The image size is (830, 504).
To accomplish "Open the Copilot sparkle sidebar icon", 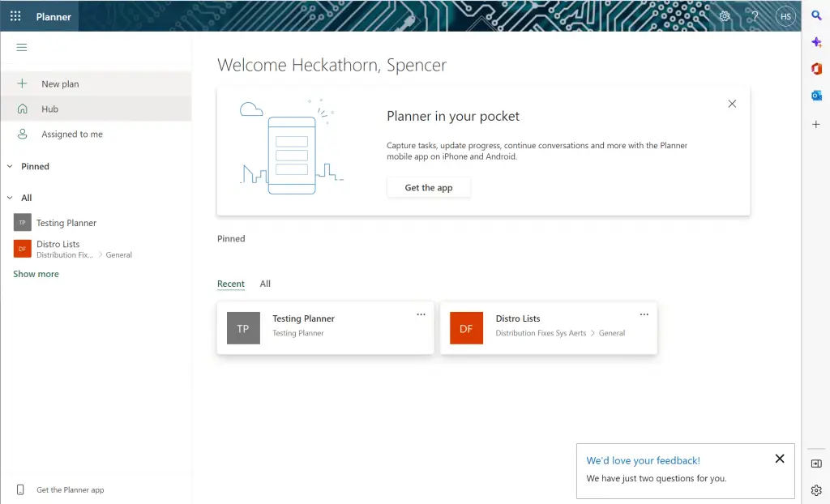I will coord(816,42).
